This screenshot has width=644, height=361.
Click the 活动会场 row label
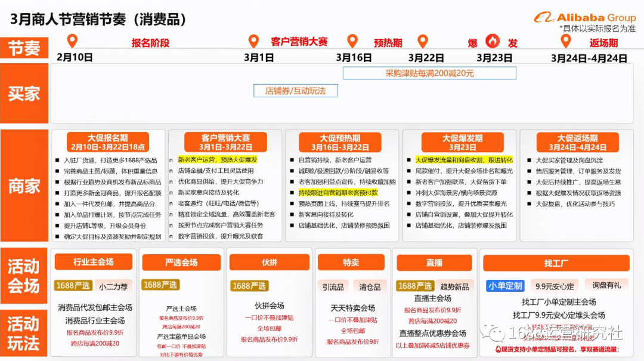(24, 276)
